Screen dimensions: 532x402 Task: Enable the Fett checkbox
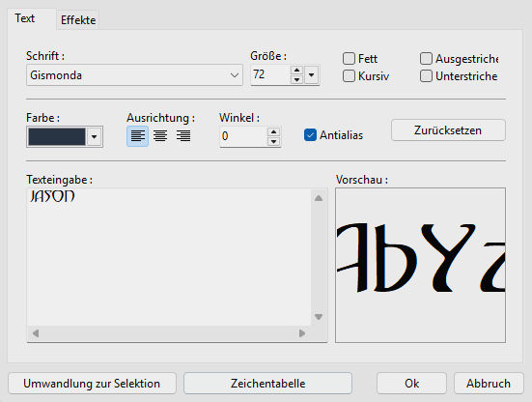click(349, 59)
